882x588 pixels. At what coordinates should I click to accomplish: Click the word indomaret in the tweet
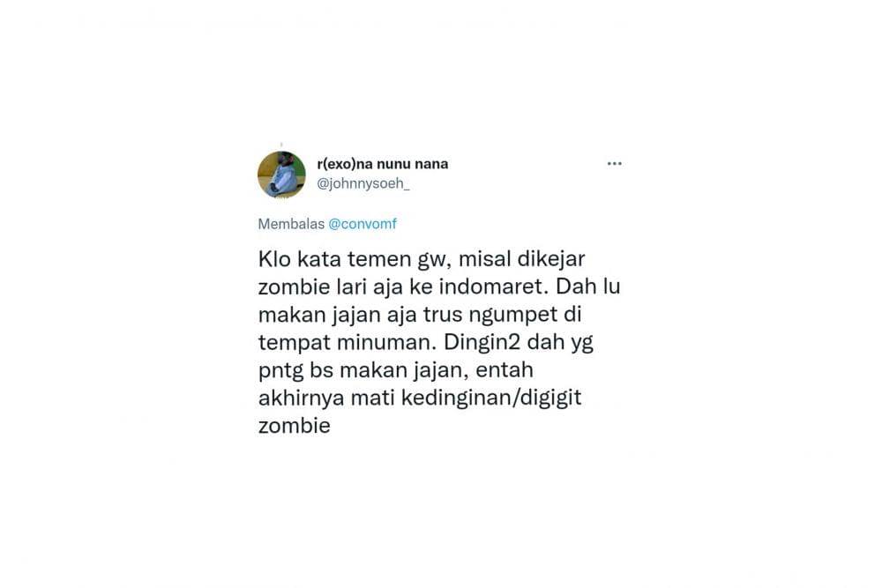(x=493, y=287)
